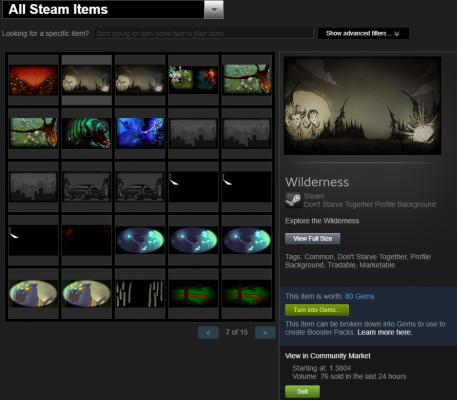Open the All Steam Items dropdown arrow

[214, 10]
